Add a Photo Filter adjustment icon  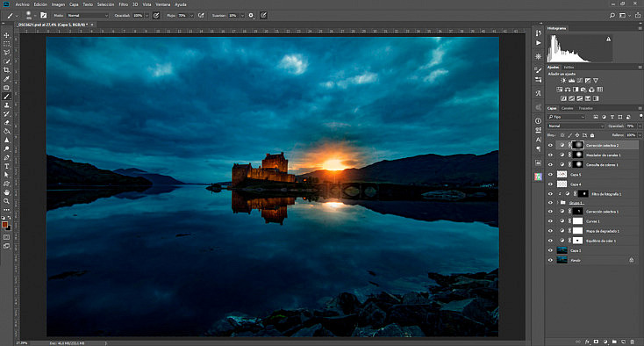coord(583,90)
